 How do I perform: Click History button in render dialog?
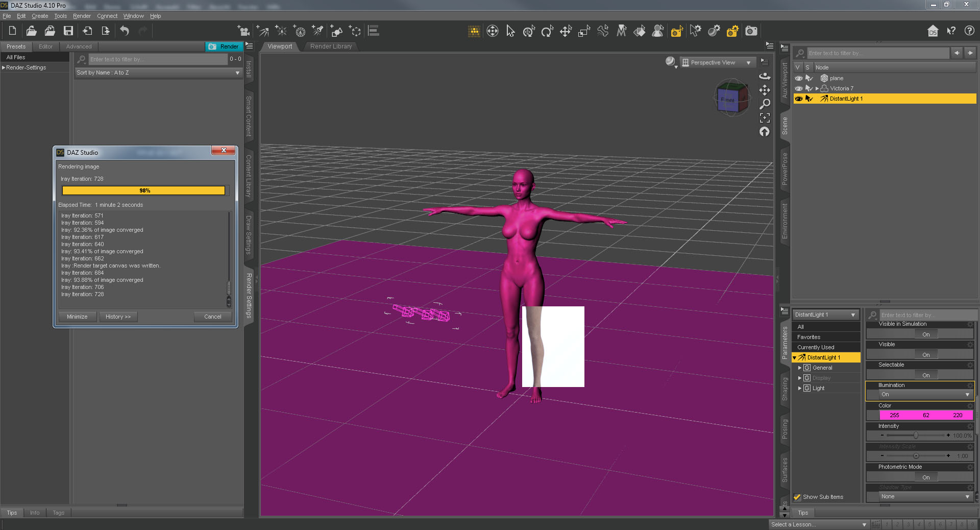click(118, 317)
